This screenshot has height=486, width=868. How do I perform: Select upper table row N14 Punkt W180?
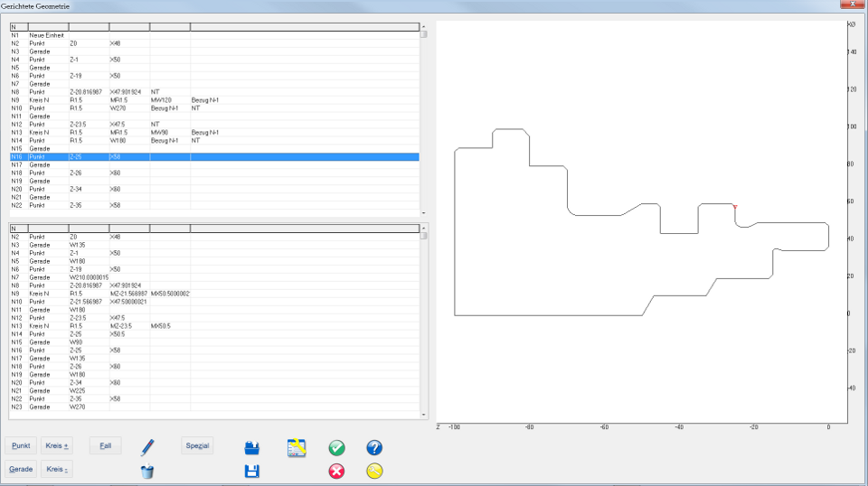tap(215, 140)
